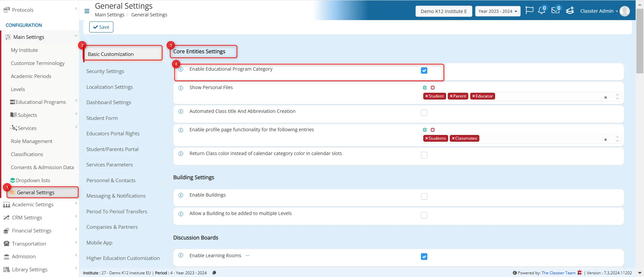The width and height of the screenshot is (644, 277).
Task: Open the Student Form tab
Action: pos(102,118)
